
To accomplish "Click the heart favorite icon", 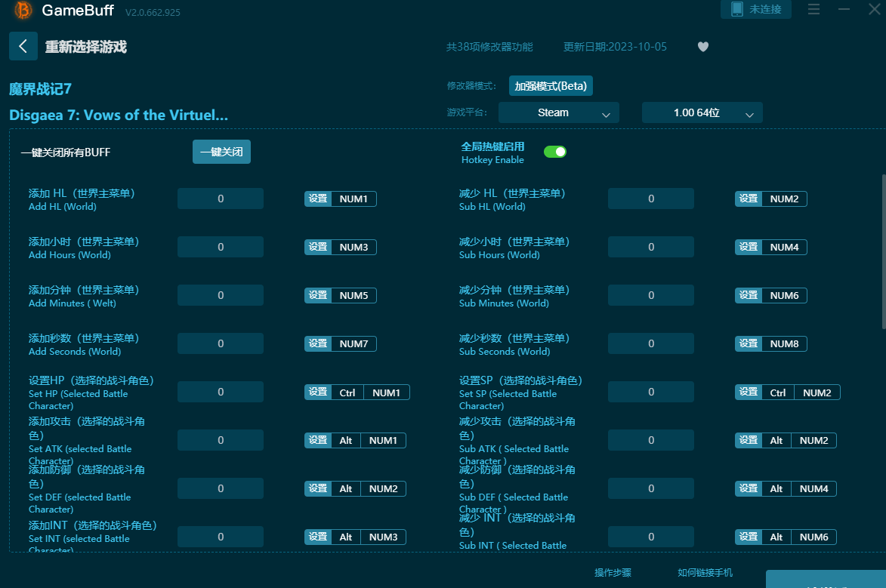I will pos(703,47).
